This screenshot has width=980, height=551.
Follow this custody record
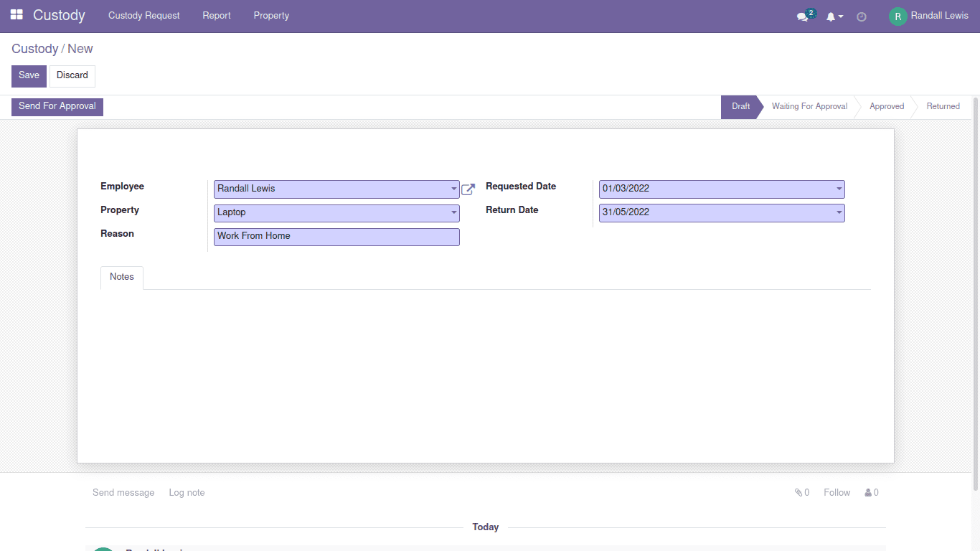pos(837,492)
